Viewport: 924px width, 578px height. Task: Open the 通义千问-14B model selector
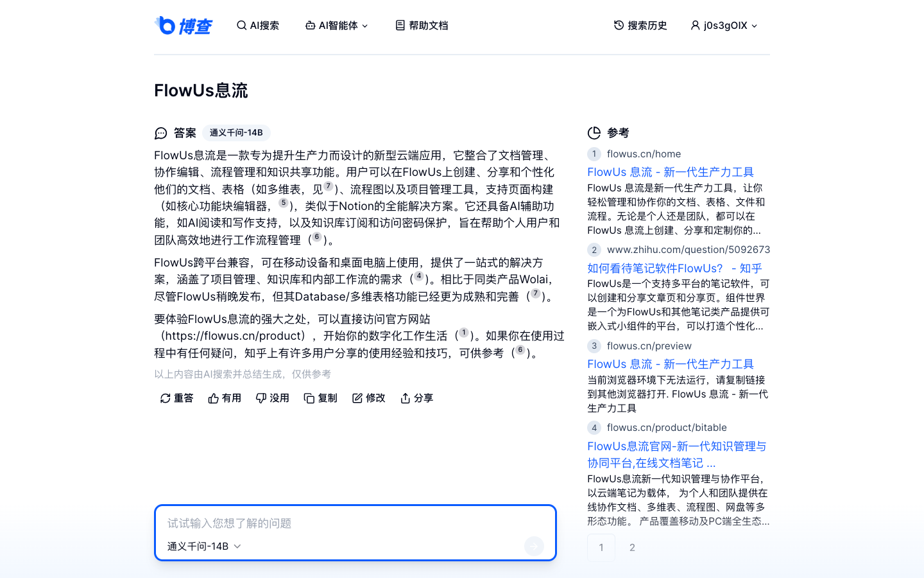point(203,546)
